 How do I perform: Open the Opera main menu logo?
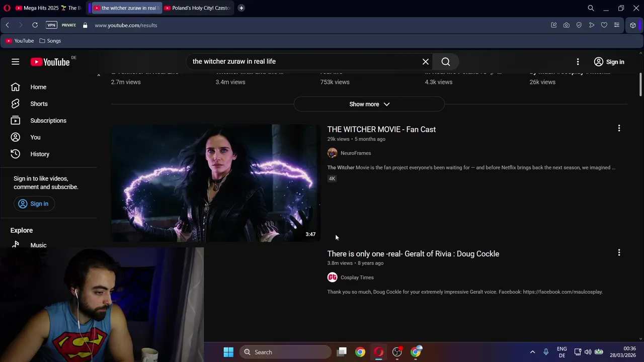point(7,8)
